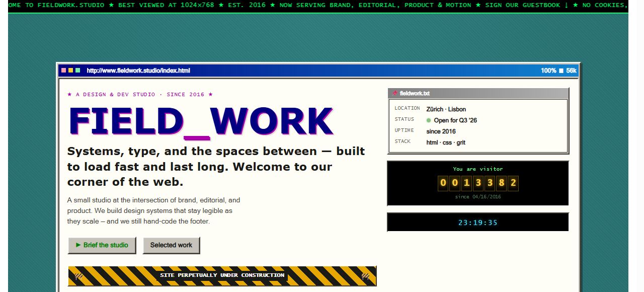Click the pink square in the title bar
Screen dimensions: 644x292
click(64, 70)
